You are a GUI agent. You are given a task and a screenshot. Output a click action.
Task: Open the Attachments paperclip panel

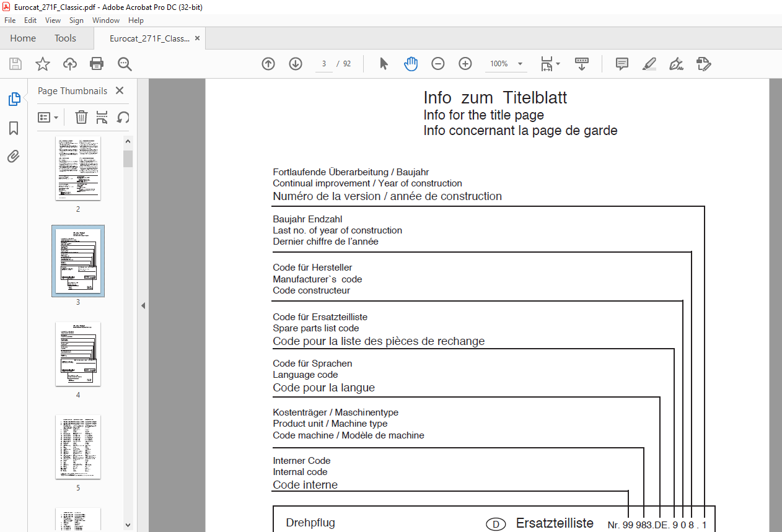click(14, 157)
